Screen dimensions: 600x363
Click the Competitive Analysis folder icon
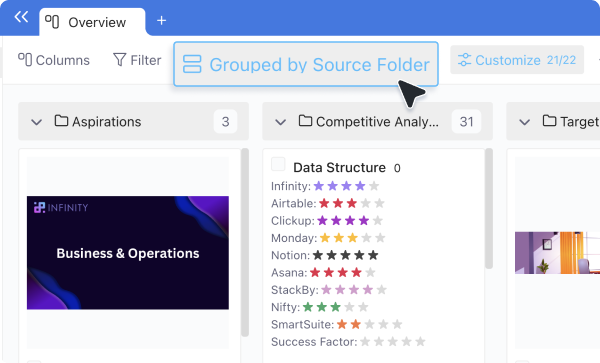tap(305, 121)
